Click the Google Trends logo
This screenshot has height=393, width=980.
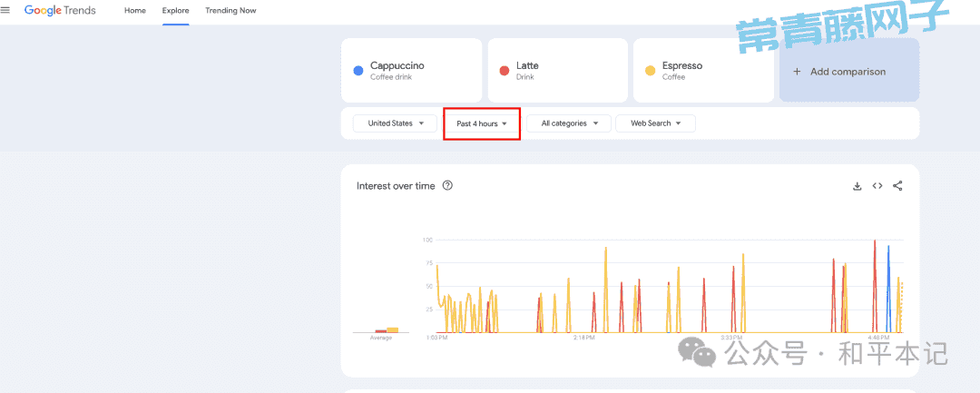60,11
